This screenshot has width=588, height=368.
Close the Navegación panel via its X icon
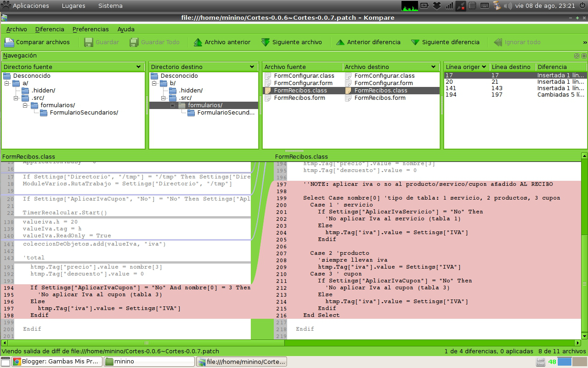pyautogui.click(x=583, y=55)
